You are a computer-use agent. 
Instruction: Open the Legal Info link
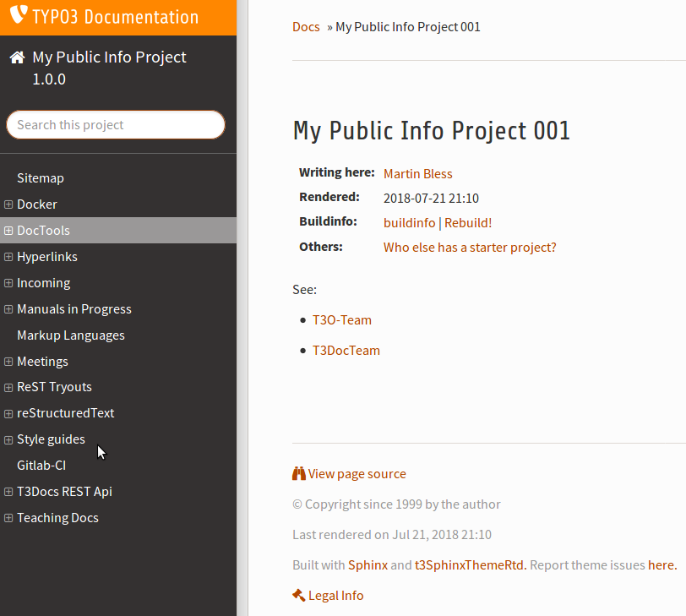point(336,596)
